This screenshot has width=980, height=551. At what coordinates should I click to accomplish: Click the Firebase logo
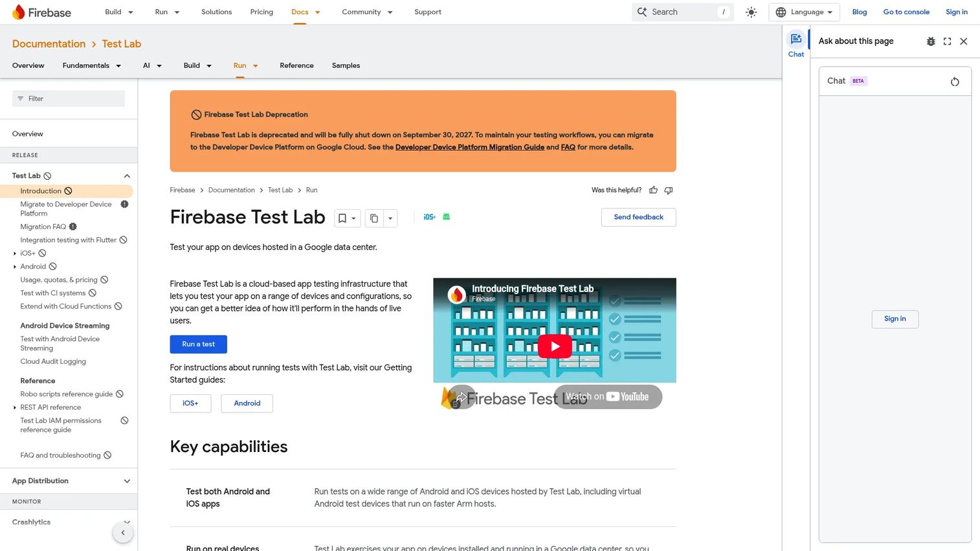(x=41, y=12)
